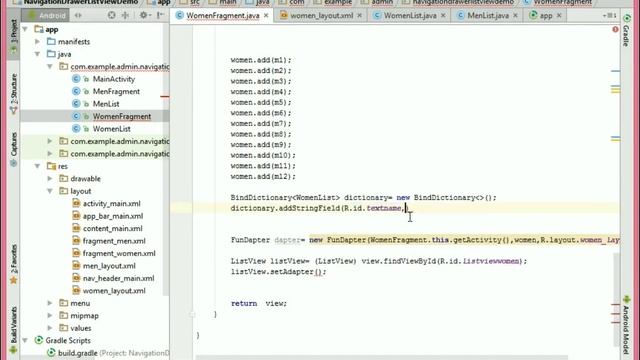Open fragment_women.xml layout file
The image size is (640, 360).
point(119,253)
